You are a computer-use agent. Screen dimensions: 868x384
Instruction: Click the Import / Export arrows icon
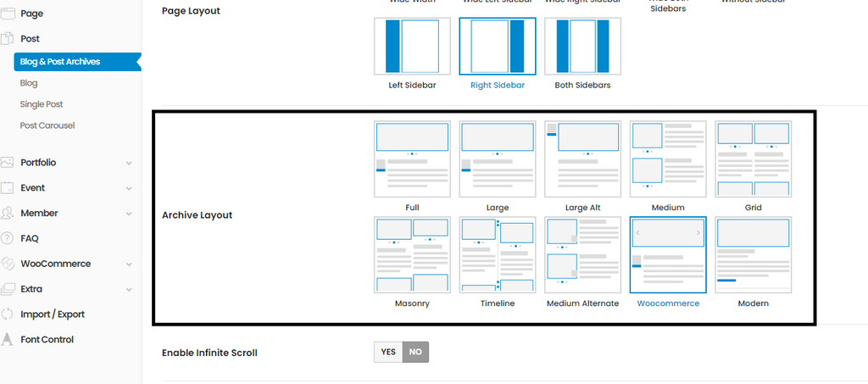[x=7, y=314]
